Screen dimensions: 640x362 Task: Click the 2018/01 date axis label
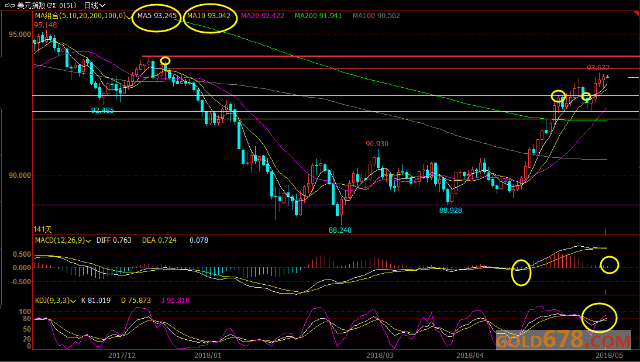(208, 355)
